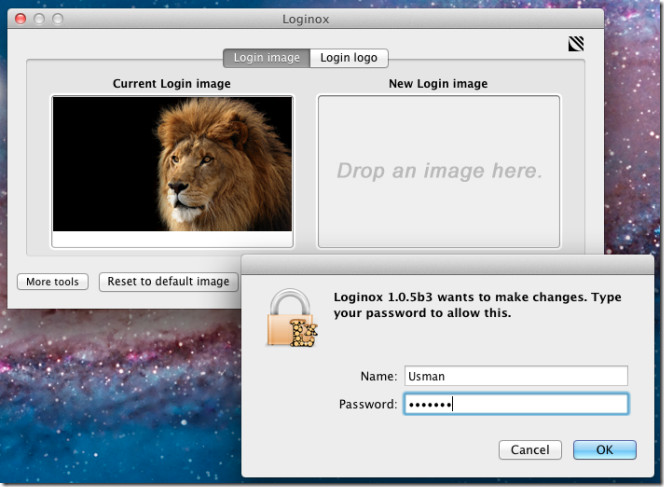Click the padlock icon in password dialog
The height and width of the screenshot is (487, 664).
pyautogui.click(x=292, y=318)
